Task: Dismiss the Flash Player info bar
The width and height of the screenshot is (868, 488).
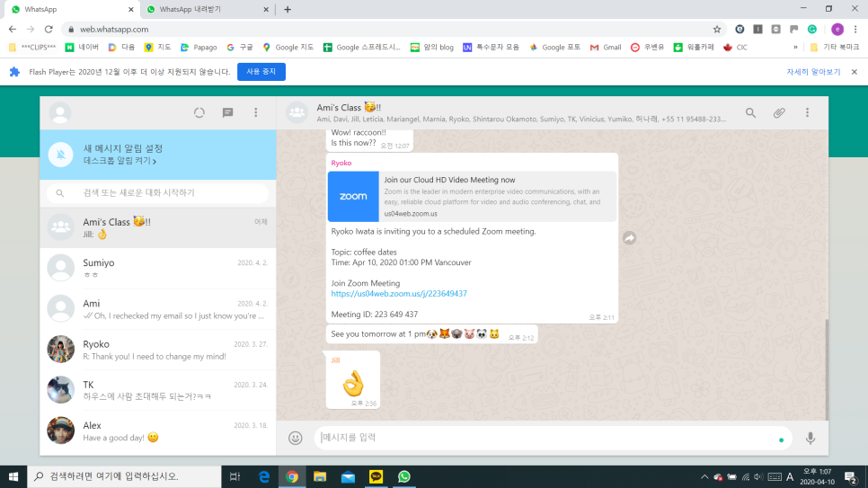Action: point(855,72)
